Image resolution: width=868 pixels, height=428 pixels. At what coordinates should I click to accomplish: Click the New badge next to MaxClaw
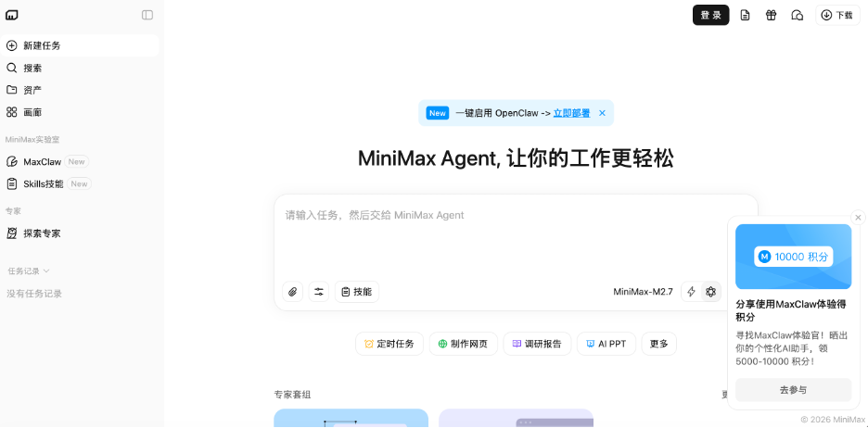point(76,161)
